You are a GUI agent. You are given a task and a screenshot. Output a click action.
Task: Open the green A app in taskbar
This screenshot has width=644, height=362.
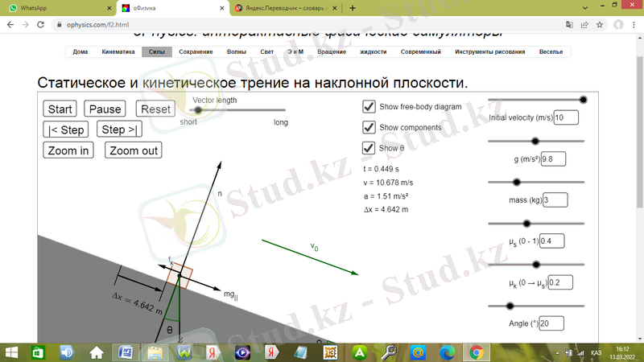click(x=359, y=352)
